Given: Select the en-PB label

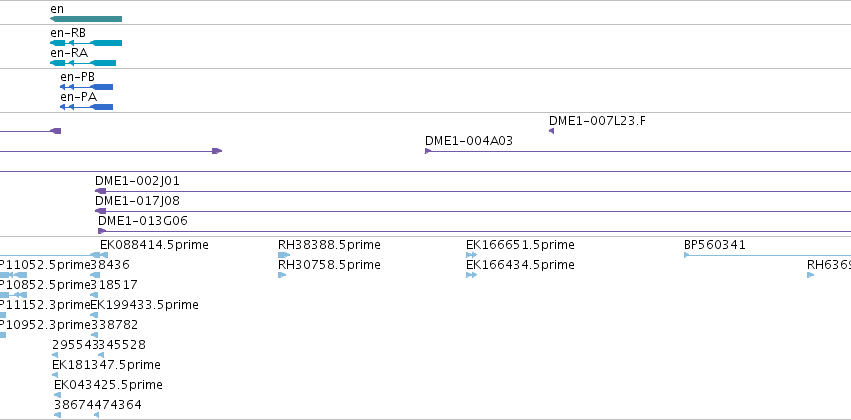Looking at the screenshot, I should click(78, 77).
